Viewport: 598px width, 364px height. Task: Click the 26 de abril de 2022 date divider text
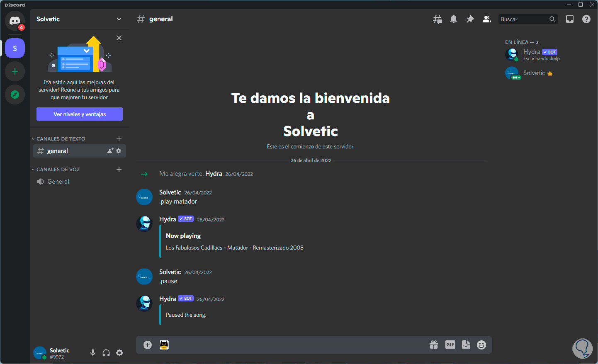311,160
